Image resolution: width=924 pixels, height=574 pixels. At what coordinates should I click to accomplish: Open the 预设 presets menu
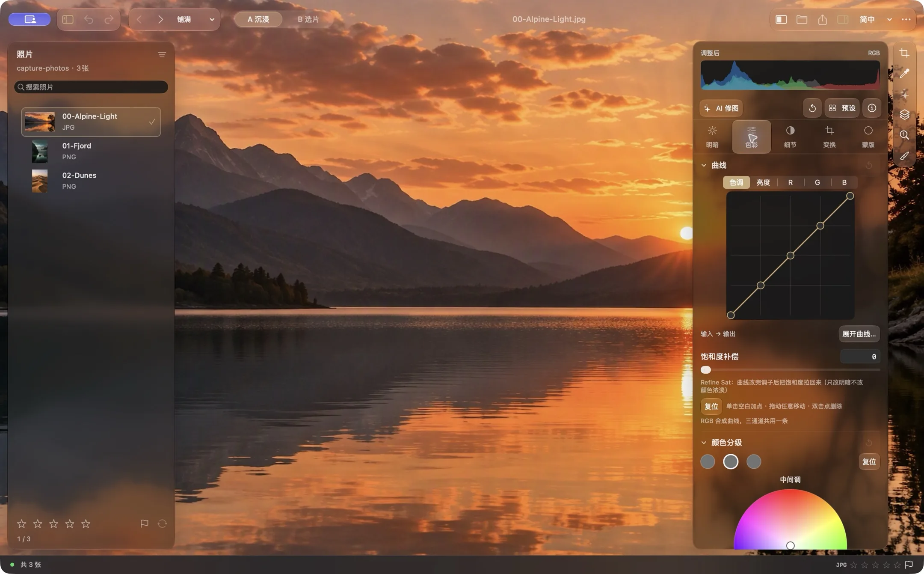(x=842, y=108)
